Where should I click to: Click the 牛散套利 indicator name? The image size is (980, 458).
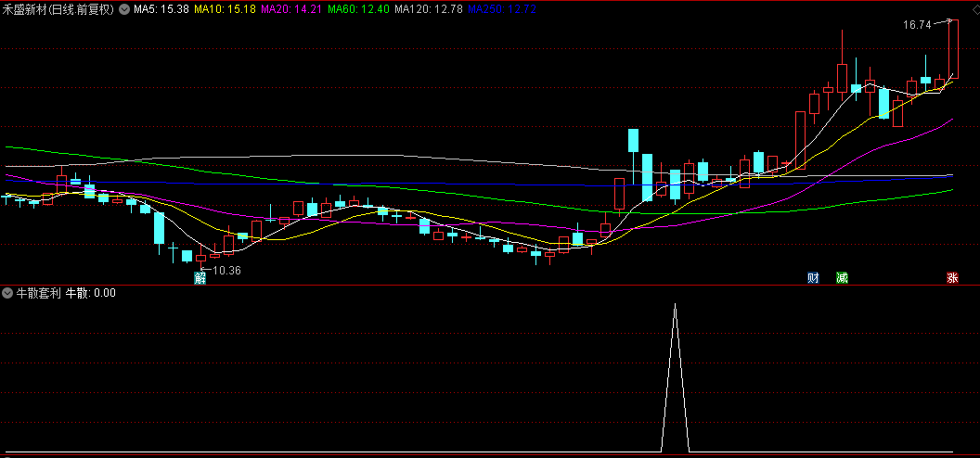tap(38, 293)
